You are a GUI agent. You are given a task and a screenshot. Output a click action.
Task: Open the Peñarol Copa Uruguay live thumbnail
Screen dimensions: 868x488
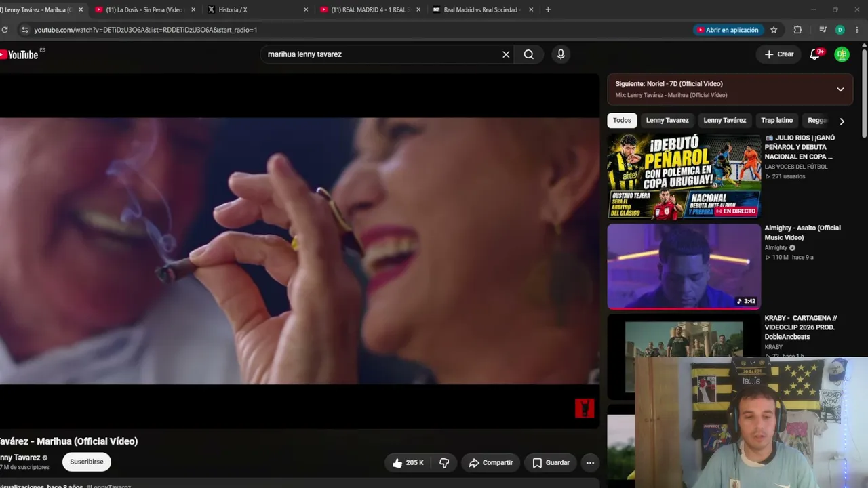[x=684, y=176]
